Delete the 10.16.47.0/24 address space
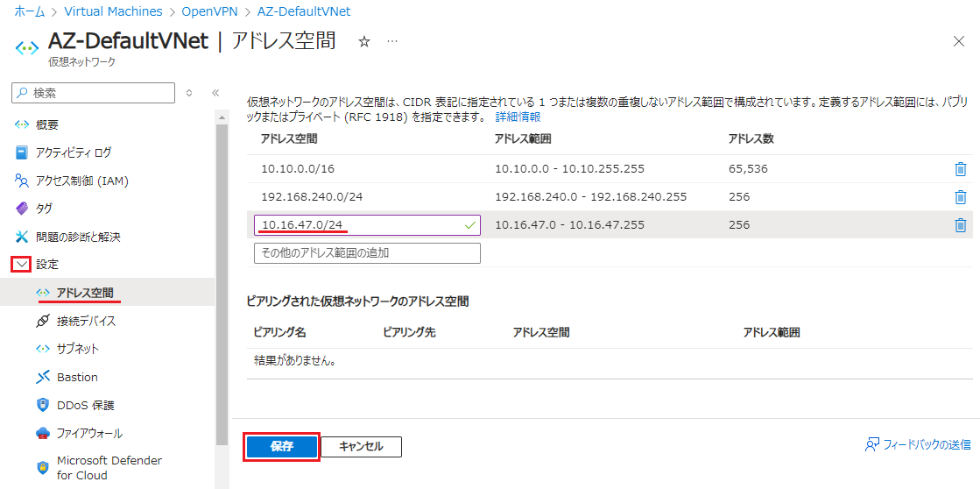The height and width of the screenshot is (489, 980). (x=961, y=225)
